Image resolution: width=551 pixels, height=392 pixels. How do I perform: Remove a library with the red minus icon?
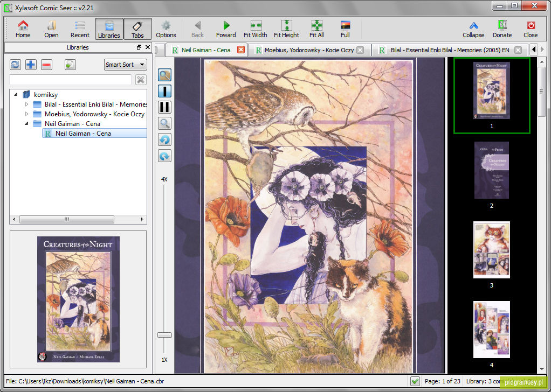(x=47, y=65)
